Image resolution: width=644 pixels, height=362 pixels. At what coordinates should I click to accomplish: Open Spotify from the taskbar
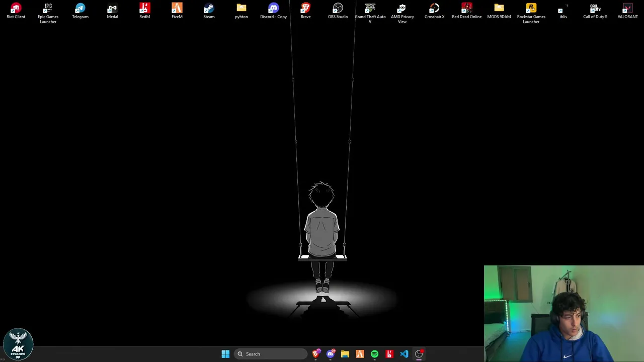(374, 354)
